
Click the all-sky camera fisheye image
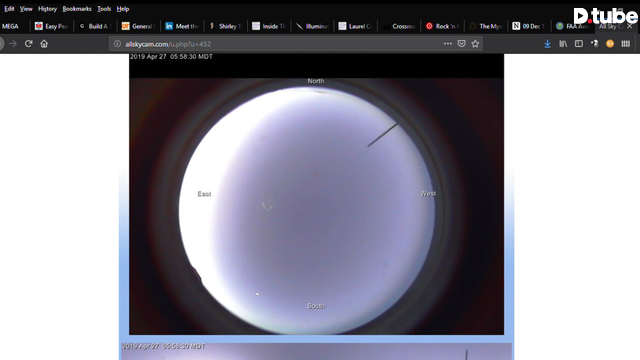click(x=316, y=194)
